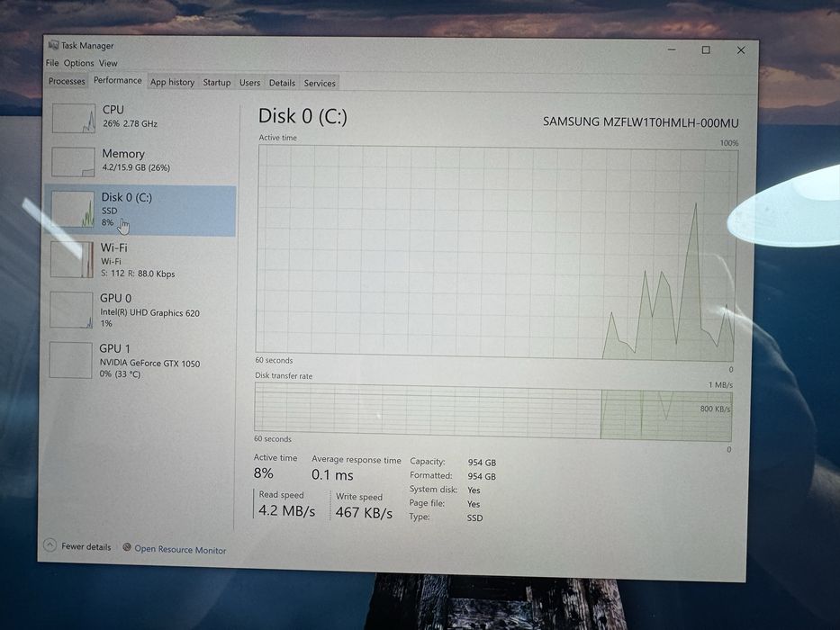
Task: Click the 800 KB/s graph label
Action: 715,409
